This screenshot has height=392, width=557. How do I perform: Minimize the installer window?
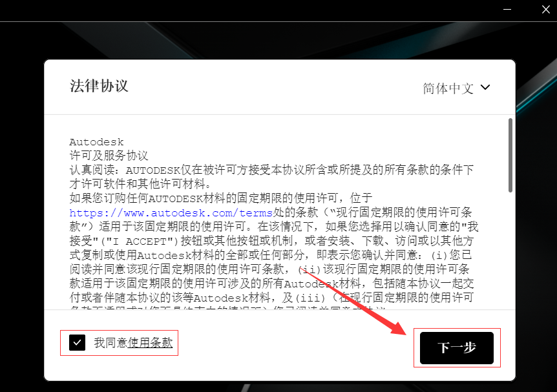click(507, 10)
